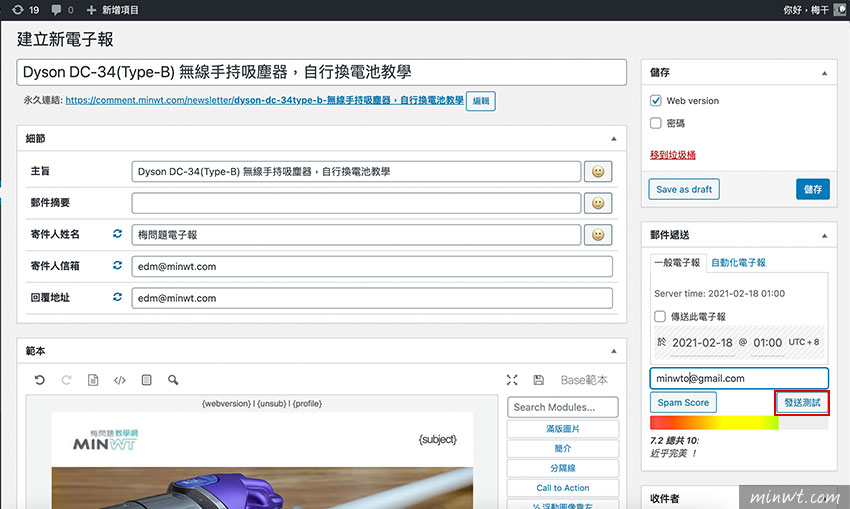Click the Server time text
This screenshot has width=850, height=509.
coord(719,293)
